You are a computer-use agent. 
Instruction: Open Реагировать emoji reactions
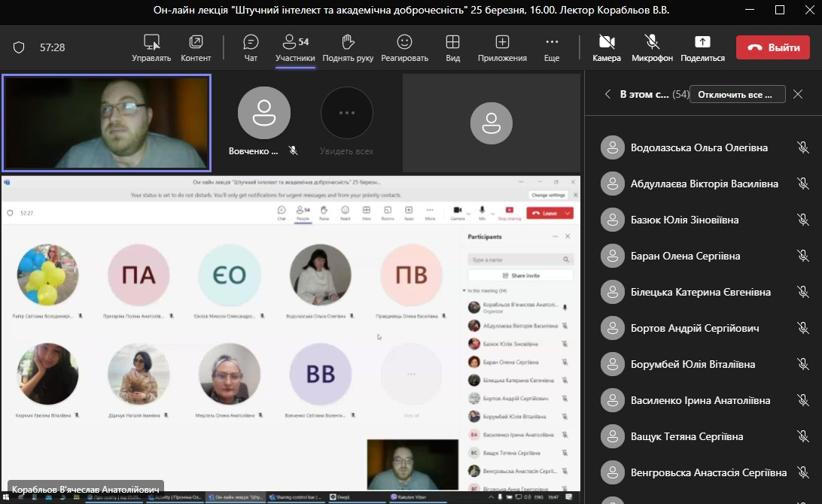[404, 47]
